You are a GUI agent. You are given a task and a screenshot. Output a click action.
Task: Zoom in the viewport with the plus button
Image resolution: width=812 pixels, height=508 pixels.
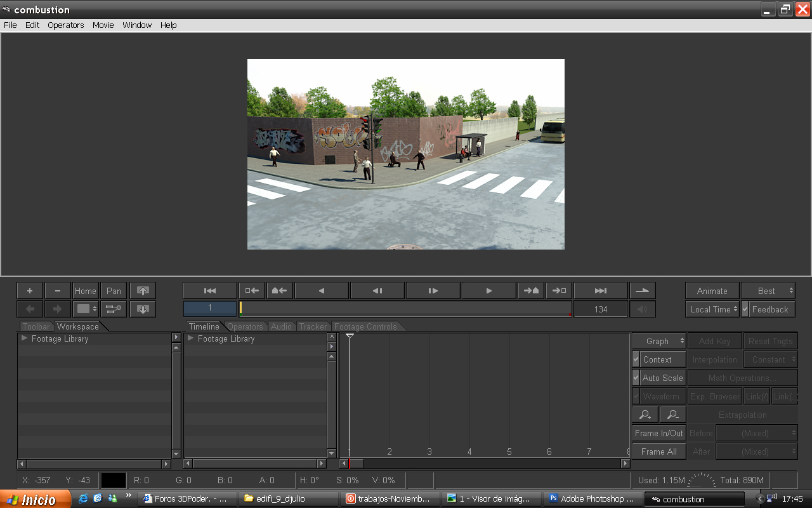click(x=30, y=291)
